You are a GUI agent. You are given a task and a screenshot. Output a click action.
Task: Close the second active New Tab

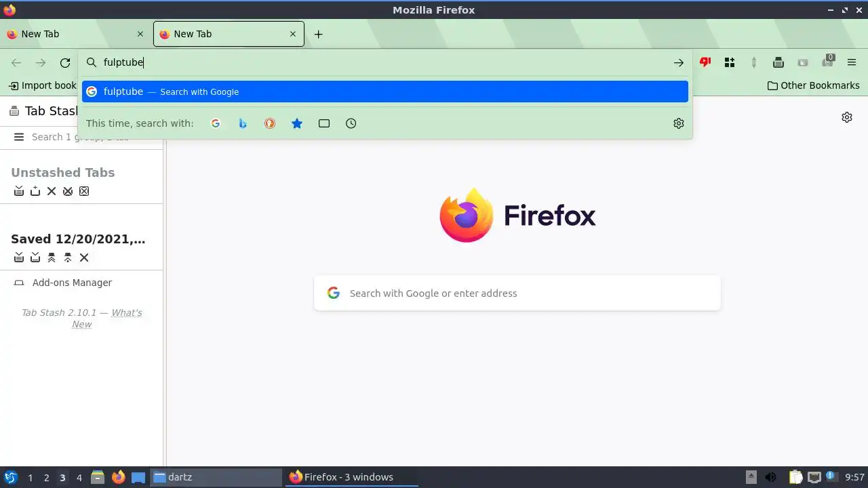tap(293, 34)
